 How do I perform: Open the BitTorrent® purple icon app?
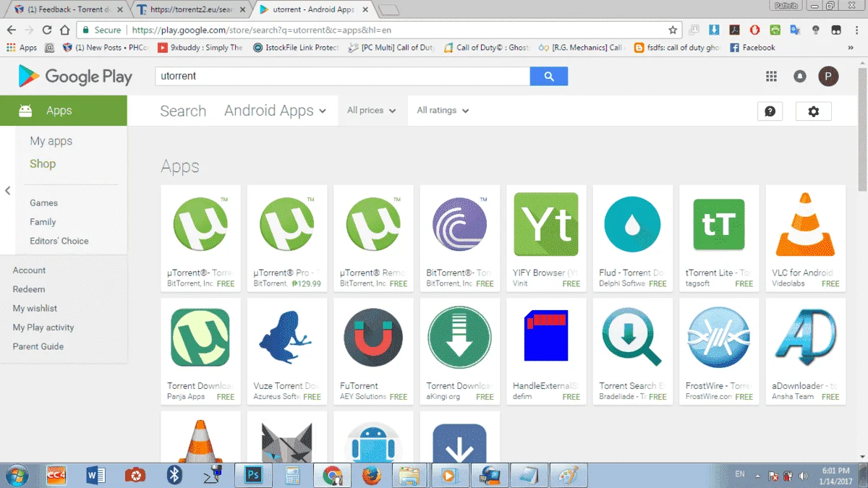click(459, 223)
